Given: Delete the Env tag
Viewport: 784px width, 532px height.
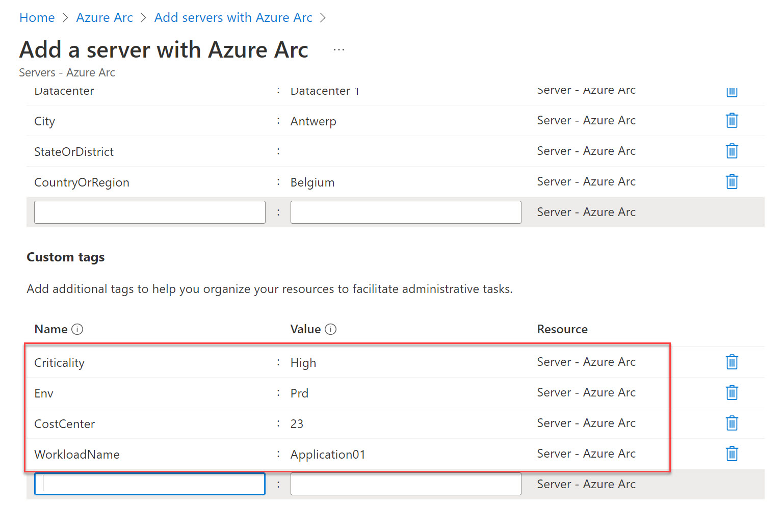Looking at the screenshot, I should point(731,392).
